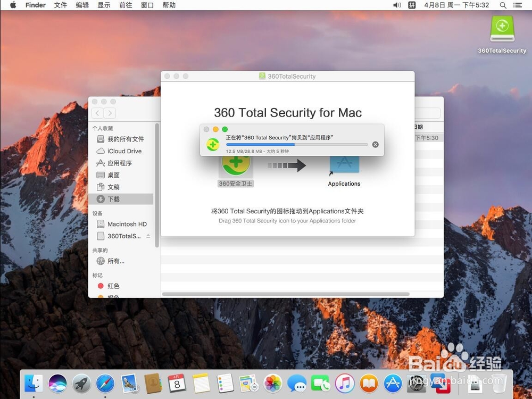This screenshot has width=532, height=399.
Task: Open App Store icon in Dock
Action: pyautogui.click(x=393, y=384)
